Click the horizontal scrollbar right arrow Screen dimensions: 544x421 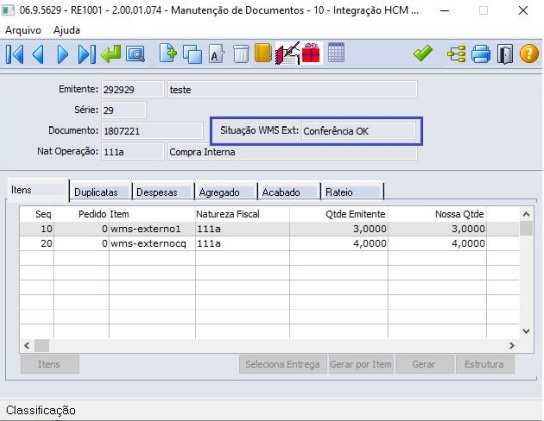(512, 346)
